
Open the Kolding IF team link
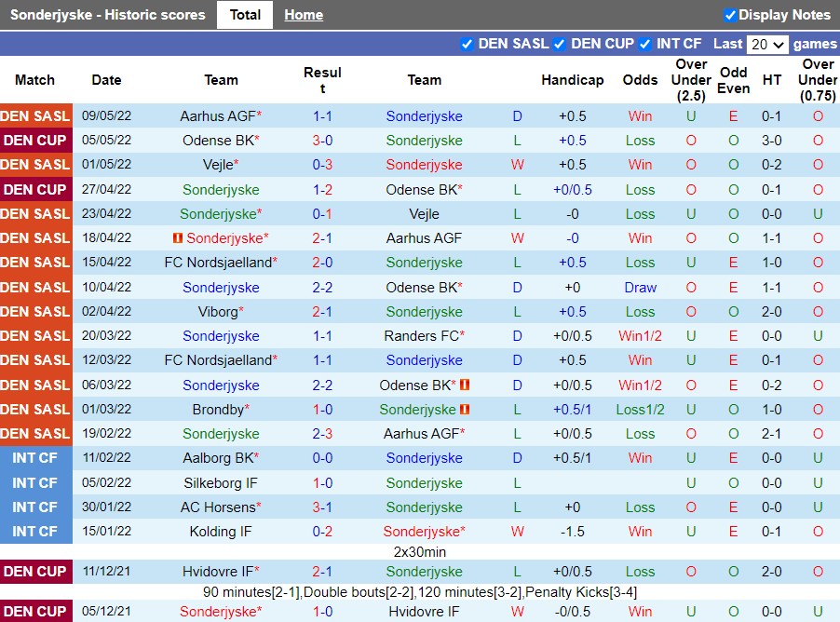221,532
